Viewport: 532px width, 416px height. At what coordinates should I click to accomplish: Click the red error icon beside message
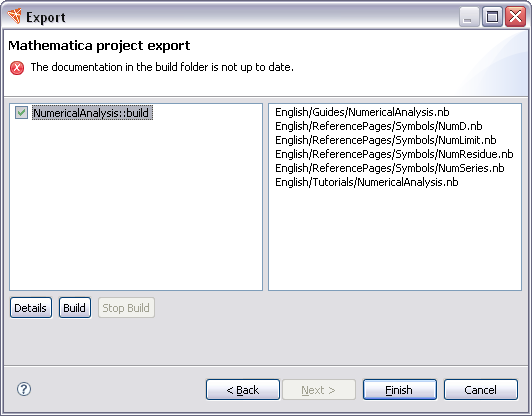pyautogui.click(x=17, y=68)
